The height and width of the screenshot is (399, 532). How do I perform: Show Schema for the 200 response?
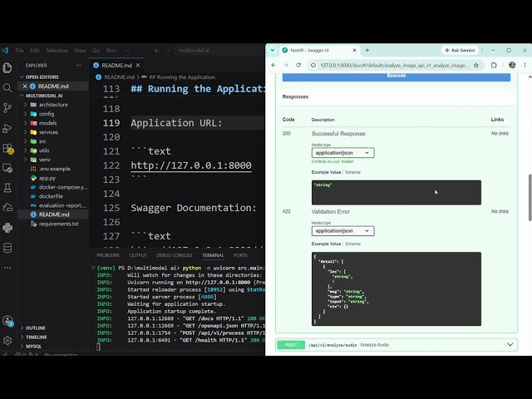[x=352, y=172]
